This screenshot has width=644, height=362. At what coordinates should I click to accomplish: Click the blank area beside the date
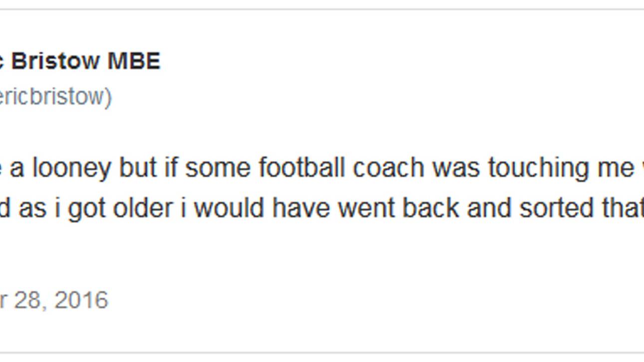point(349,300)
